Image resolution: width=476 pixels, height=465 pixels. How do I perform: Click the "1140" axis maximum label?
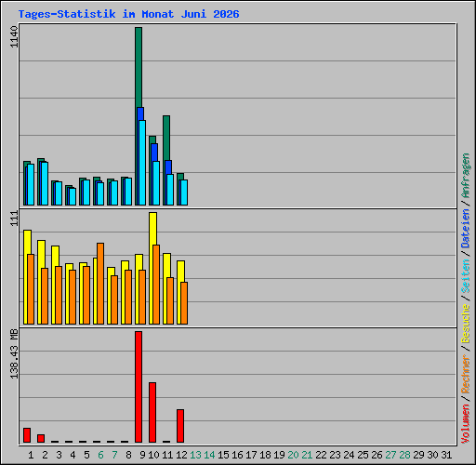(14, 36)
